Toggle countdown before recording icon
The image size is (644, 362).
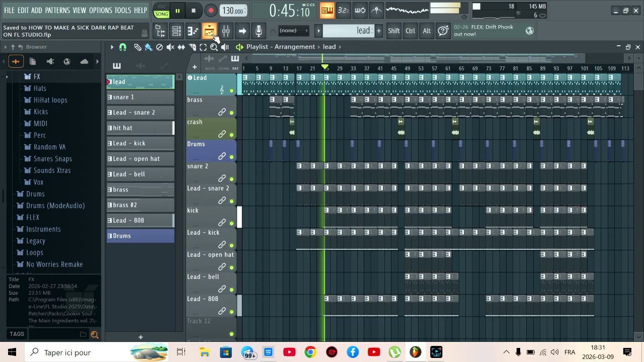[x=344, y=10]
